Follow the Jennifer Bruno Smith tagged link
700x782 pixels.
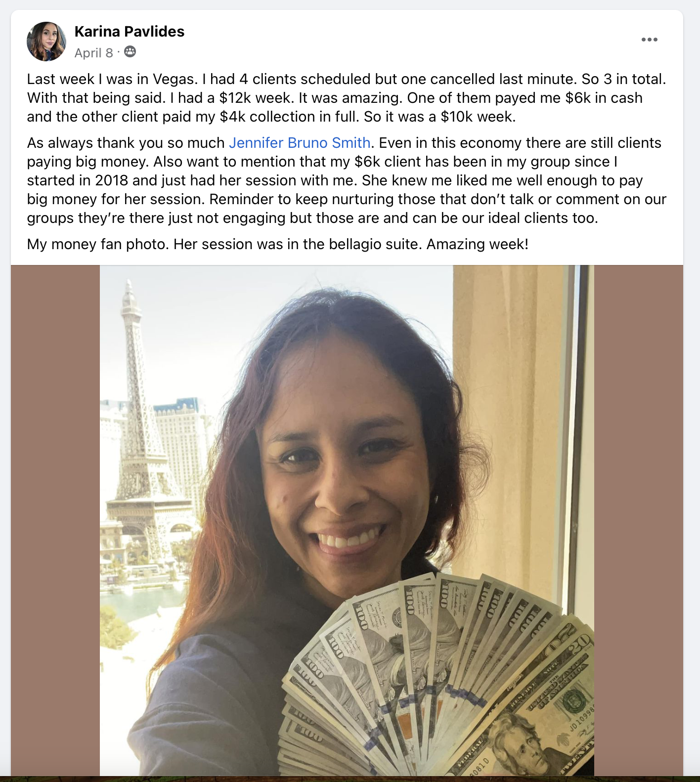300,143
